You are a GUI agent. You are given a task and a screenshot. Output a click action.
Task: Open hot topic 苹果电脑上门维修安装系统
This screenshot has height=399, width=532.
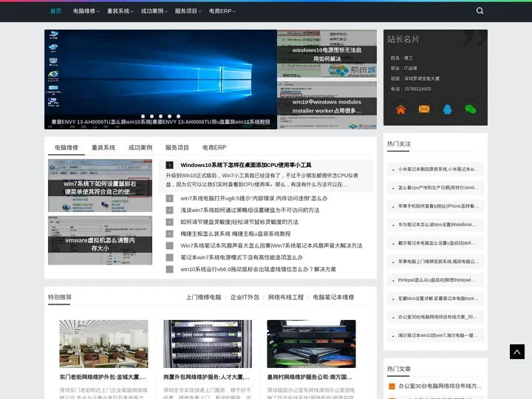438,262
